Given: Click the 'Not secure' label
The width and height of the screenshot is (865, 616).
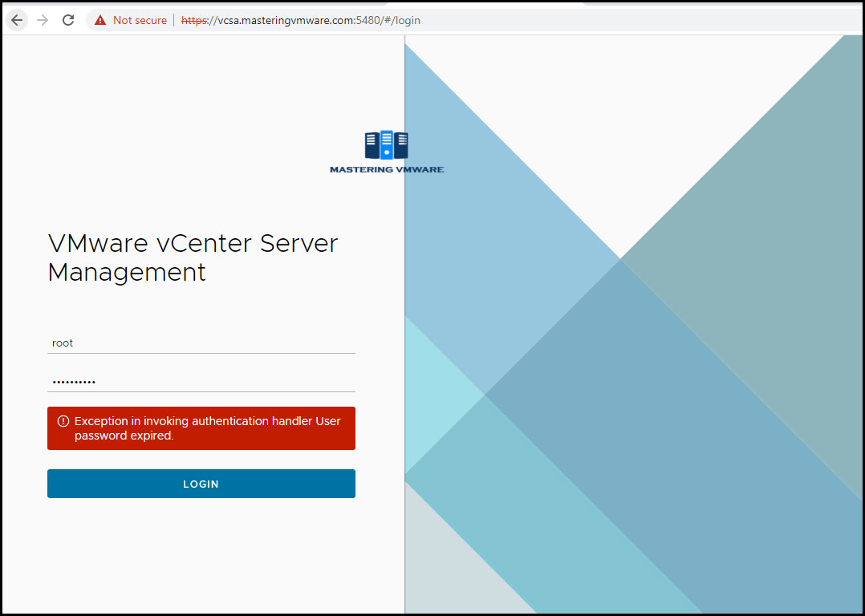Looking at the screenshot, I should [x=140, y=20].
